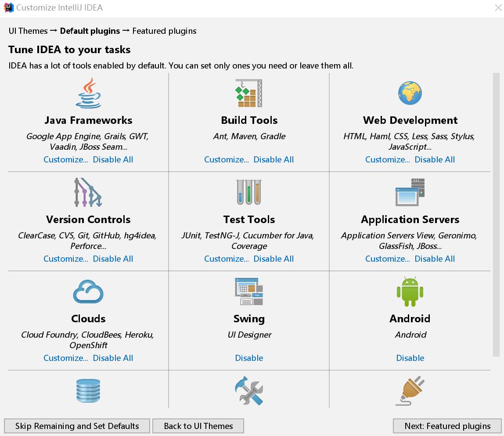
Task: Open Customize for Version Controls
Action: point(66,259)
